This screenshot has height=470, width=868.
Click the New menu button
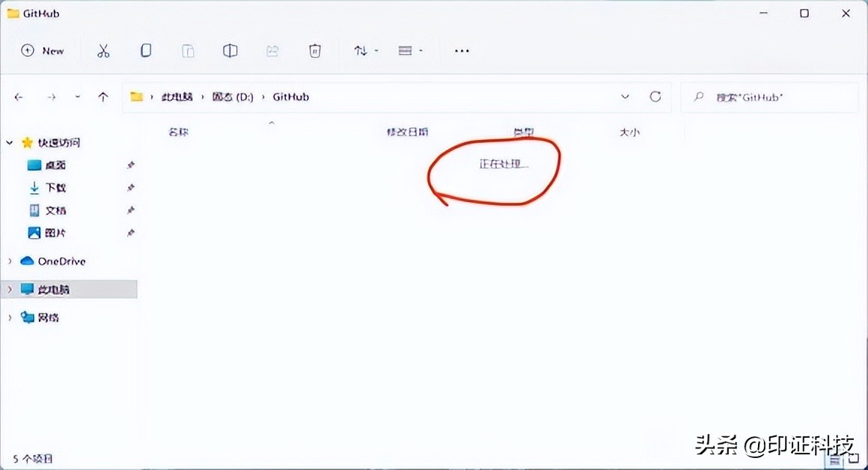41,50
